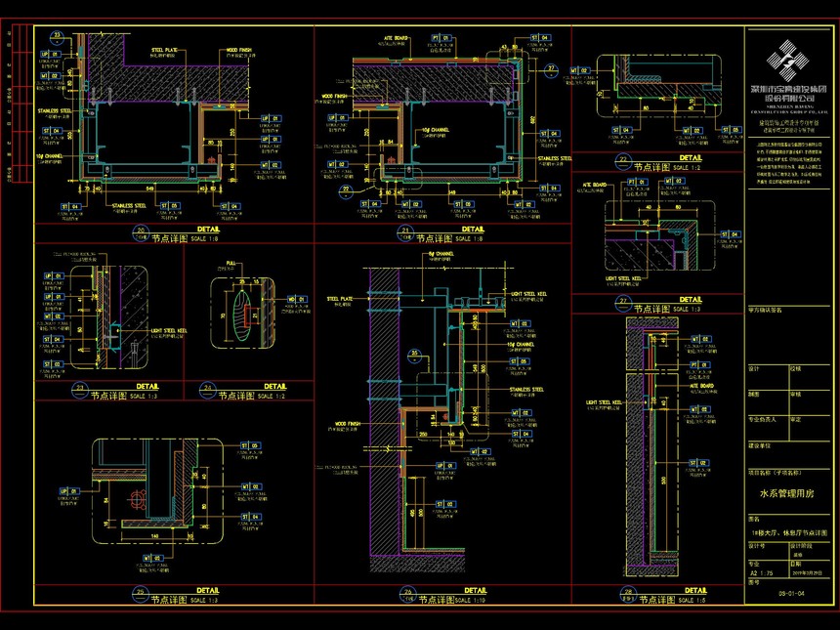The image size is (840, 630).
Task: Select the "STAINLESS STEEL" label in detail 26
Action: pos(526,390)
